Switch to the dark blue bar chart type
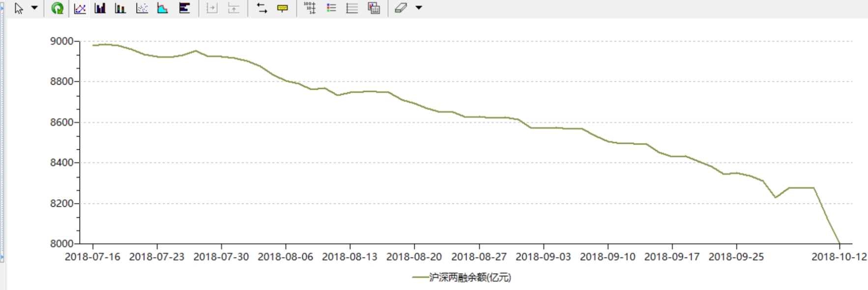The image size is (868, 290). pyautogui.click(x=100, y=8)
